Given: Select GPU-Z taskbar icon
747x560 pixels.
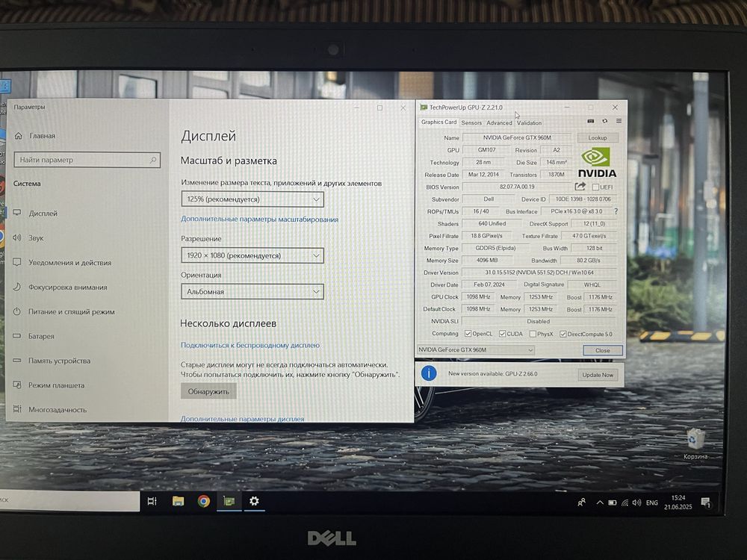Looking at the screenshot, I should pyautogui.click(x=229, y=501).
